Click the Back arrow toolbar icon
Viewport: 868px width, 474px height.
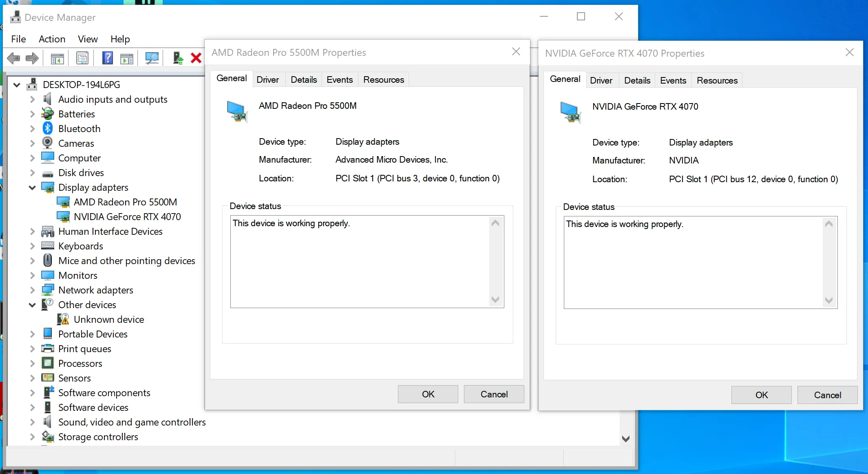point(13,58)
